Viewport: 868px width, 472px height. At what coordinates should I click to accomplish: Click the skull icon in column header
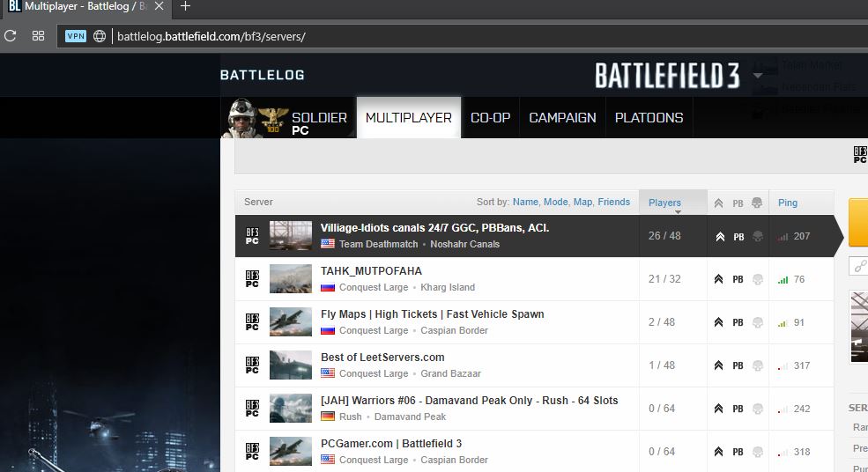tap(756, 203)
